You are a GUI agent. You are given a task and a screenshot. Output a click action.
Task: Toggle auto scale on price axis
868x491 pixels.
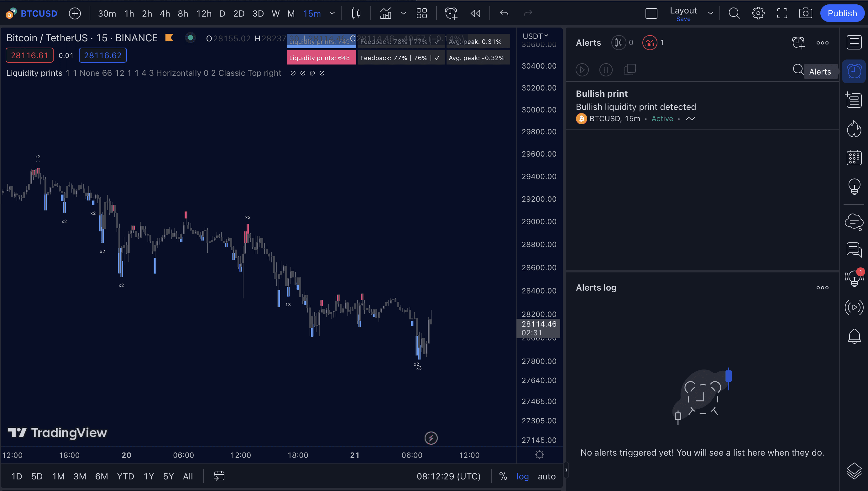[546, 476]
